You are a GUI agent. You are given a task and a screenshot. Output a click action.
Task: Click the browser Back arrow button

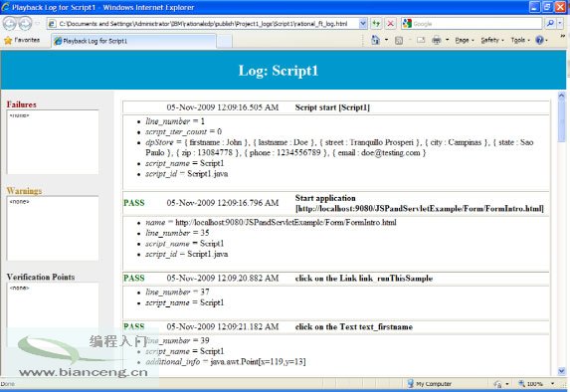10,24
